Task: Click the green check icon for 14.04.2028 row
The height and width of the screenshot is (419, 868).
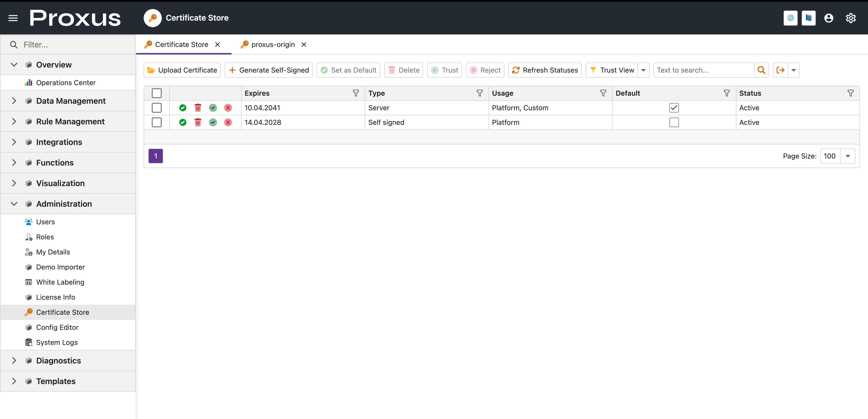Action: point(183,122)
